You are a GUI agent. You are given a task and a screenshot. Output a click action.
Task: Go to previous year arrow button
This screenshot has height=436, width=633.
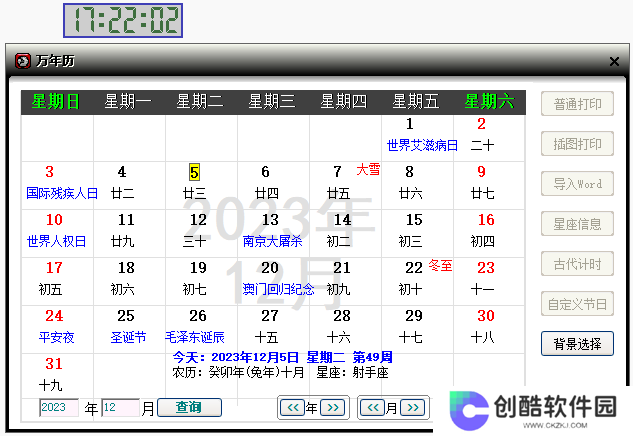[x=293, y=408]
